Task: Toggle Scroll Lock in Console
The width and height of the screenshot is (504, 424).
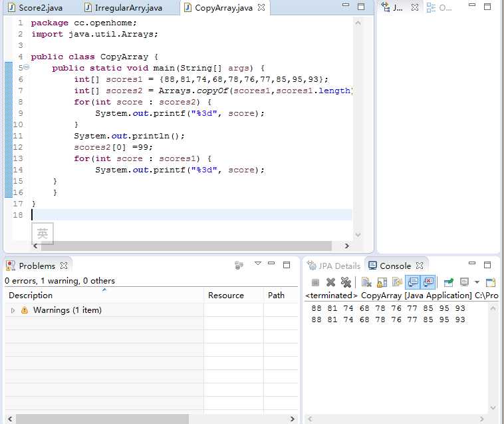Action: [382, 282]
